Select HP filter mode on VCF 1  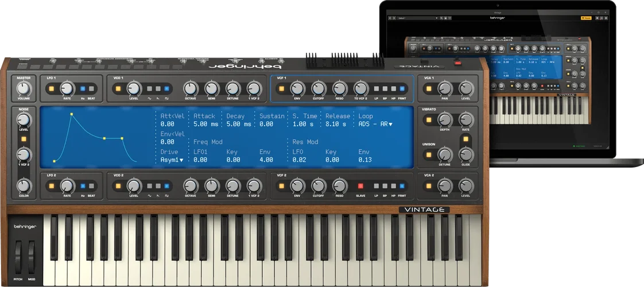(x=394, y=88)
